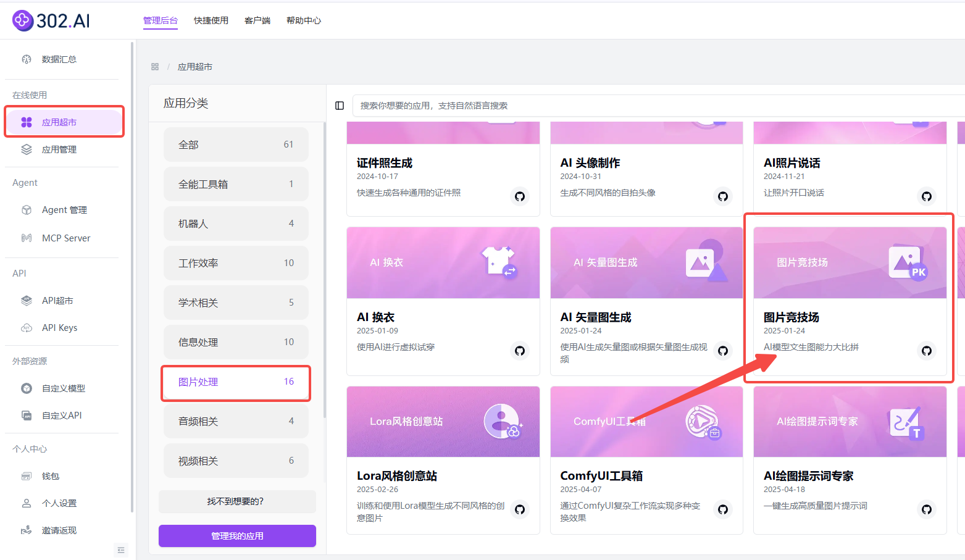Click the API Keys icon
The height and width of the screenshot is (560, 965).
click(27, 328)
